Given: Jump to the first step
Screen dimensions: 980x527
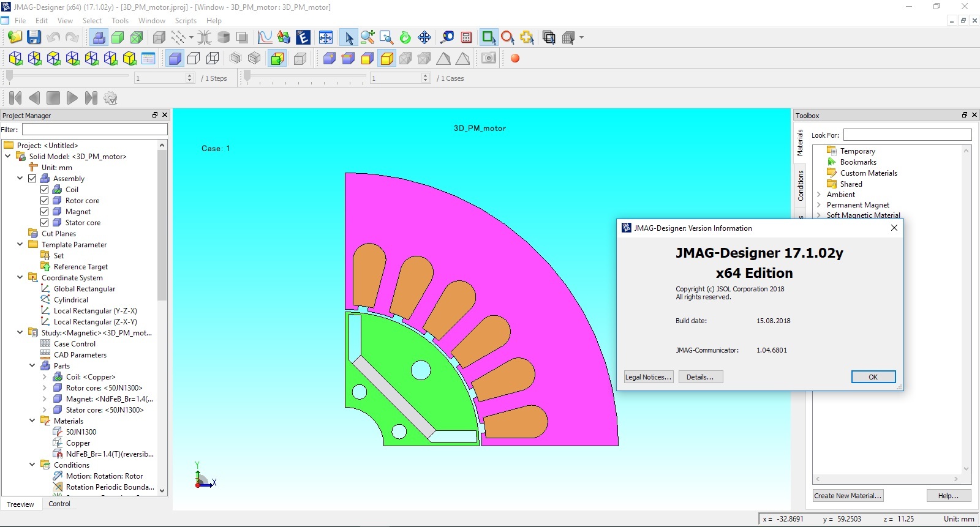Looking at the screenshot, I should pyautogui.click(x=15, y=98).
